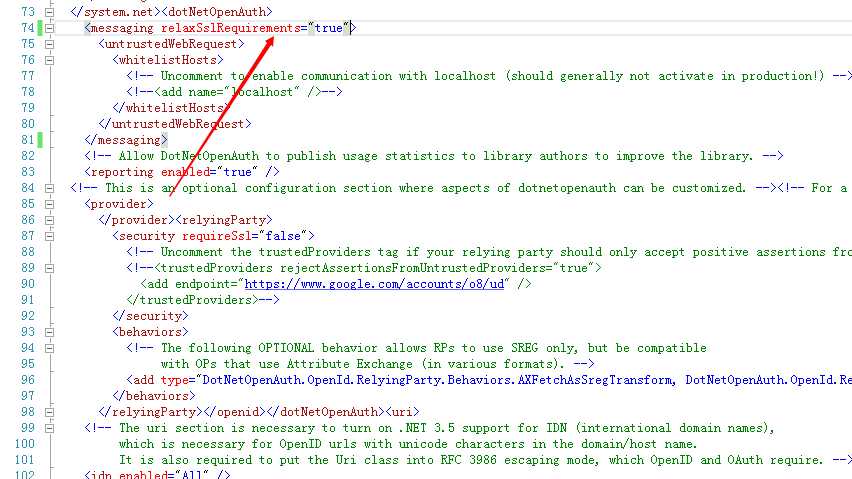The image size is (852, 479).
Task: Click the "Uncomment to enable communication with localhost" comment
Action: [489, 76]
